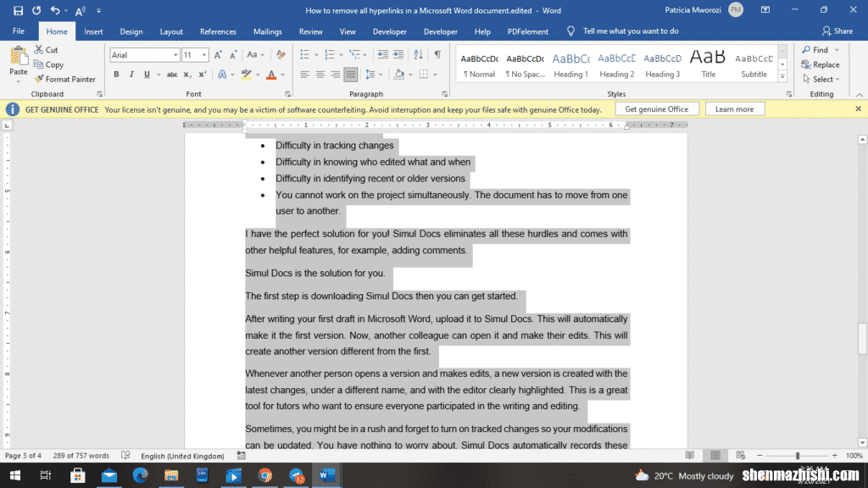Expand the Styles gallery
The image size is (868, 488).
782,77
